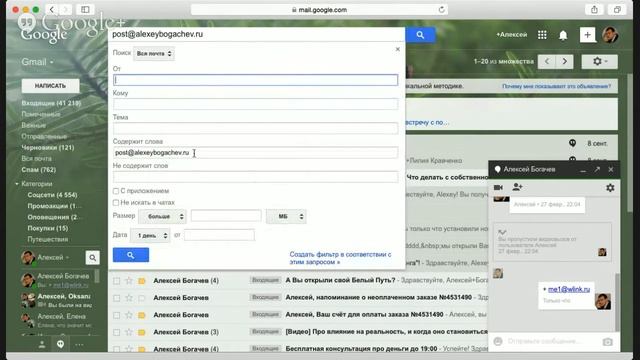Open the contacts person icon at sidebar bottom
Image resolution: width=640 pixels, height=360 pixels.
42,344
